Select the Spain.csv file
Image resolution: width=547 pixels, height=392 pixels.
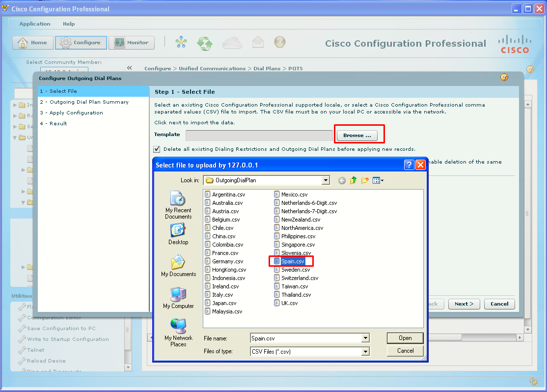point(289,261)
